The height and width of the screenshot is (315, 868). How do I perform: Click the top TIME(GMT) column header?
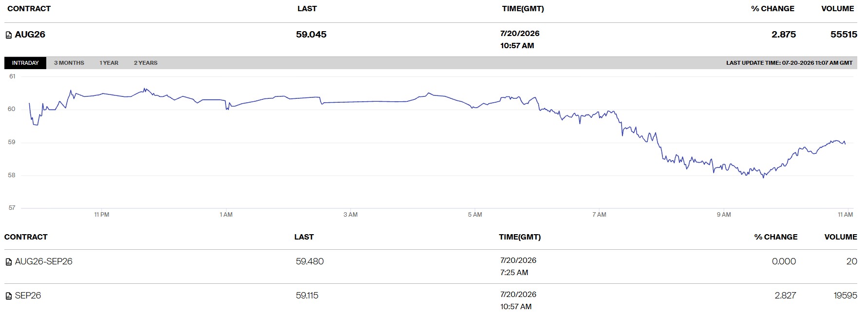coord(523,9)
